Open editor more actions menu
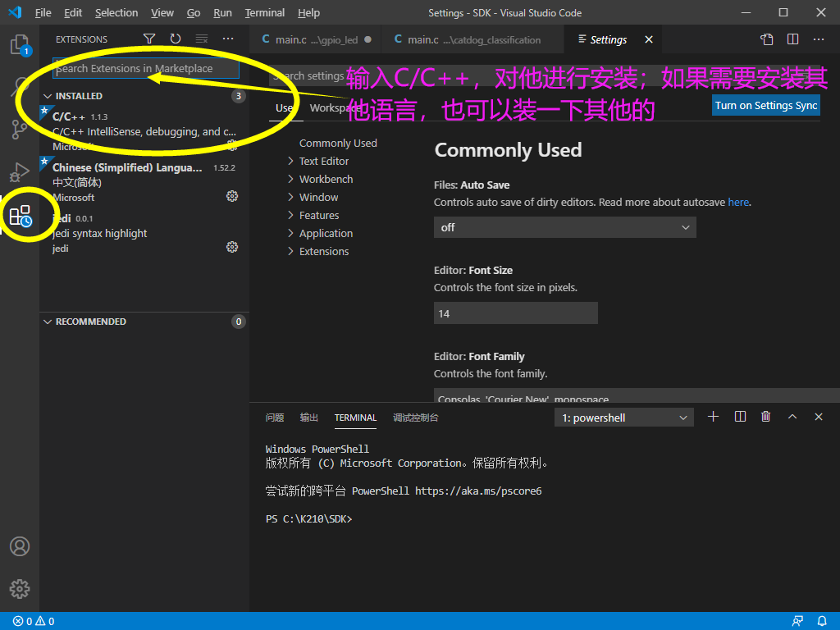Viewport: 840px width, 630px height. (819, 39)
